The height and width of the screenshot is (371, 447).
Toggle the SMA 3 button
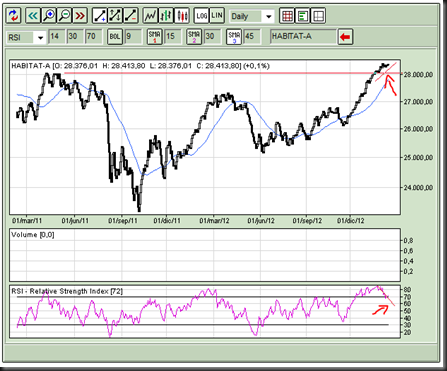coord(234,37)
